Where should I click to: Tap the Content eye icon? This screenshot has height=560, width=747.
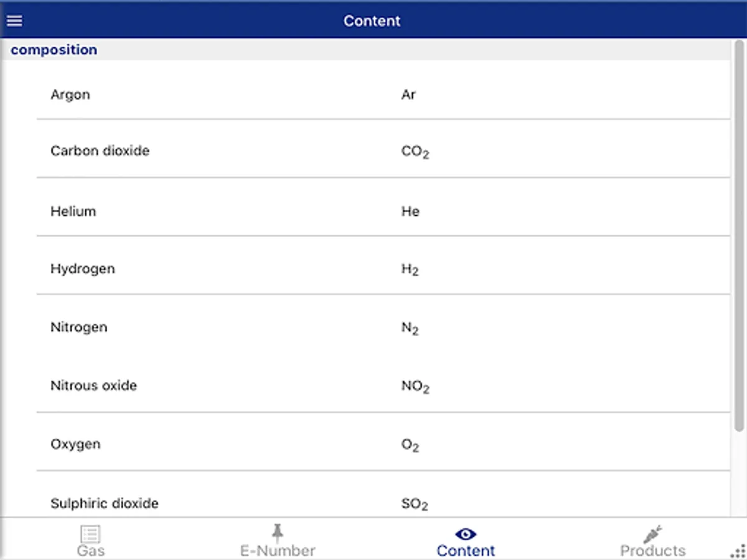pos(466,534)
